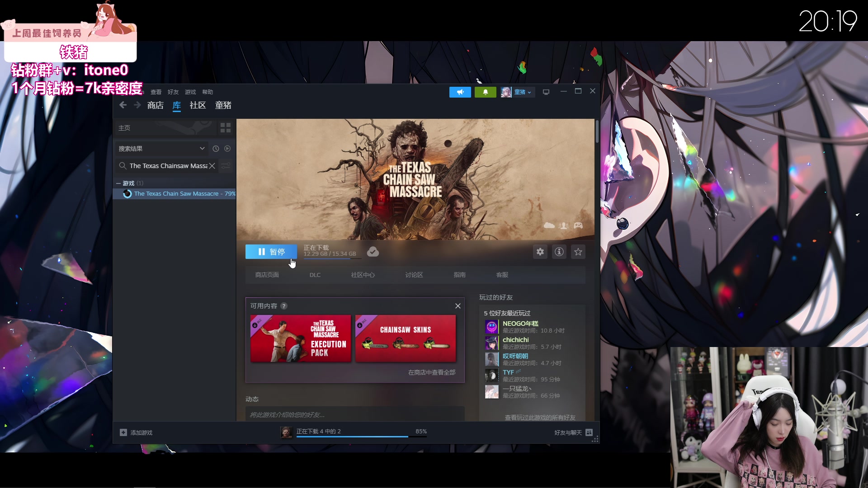
Task: Expand the 搜索结果 collection dropdown
Action: (x=202, y=149)
